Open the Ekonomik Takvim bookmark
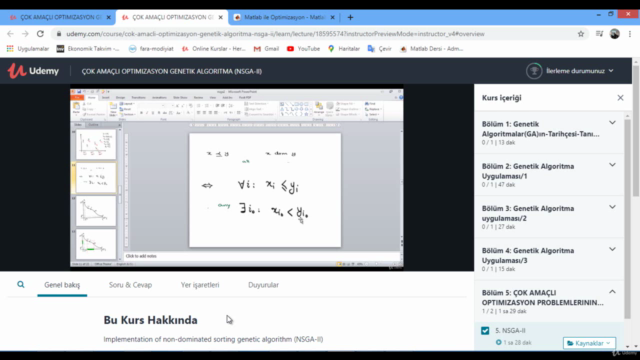 (x=88, y=49)
